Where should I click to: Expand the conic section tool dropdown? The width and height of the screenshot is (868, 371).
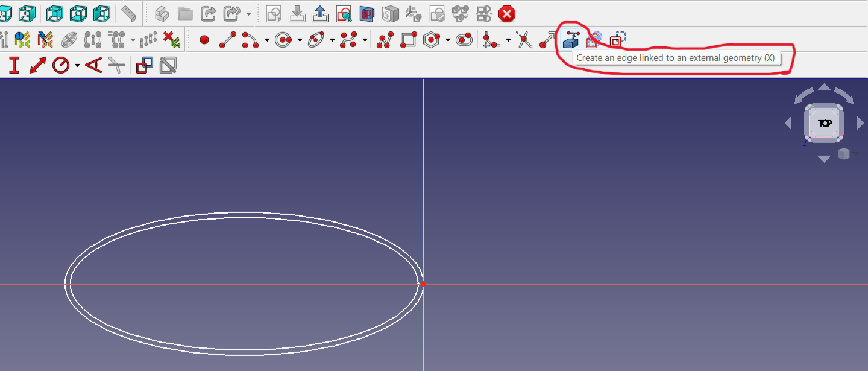point(333,41)
